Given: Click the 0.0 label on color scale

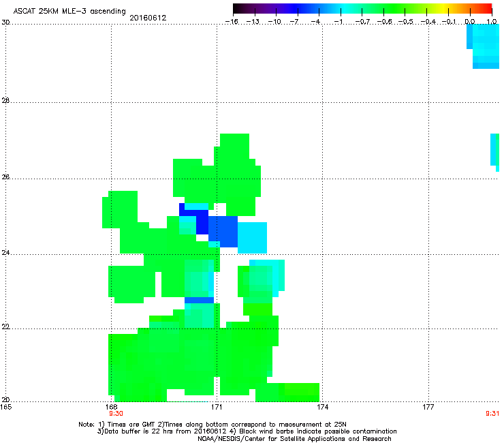Looking at the screenshot, I should [470, 22].
